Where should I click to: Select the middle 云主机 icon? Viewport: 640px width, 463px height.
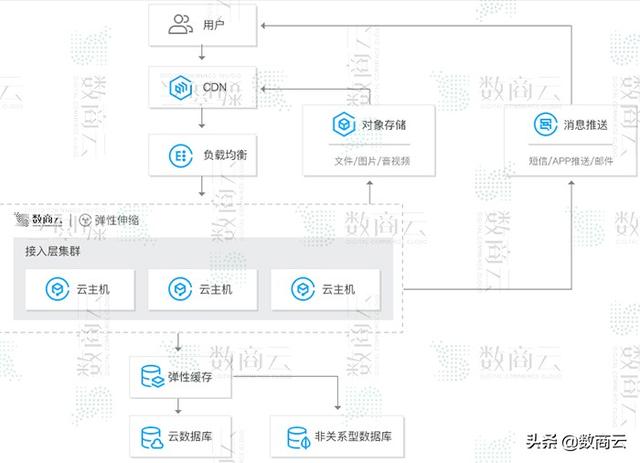click(x=180, y=289)
